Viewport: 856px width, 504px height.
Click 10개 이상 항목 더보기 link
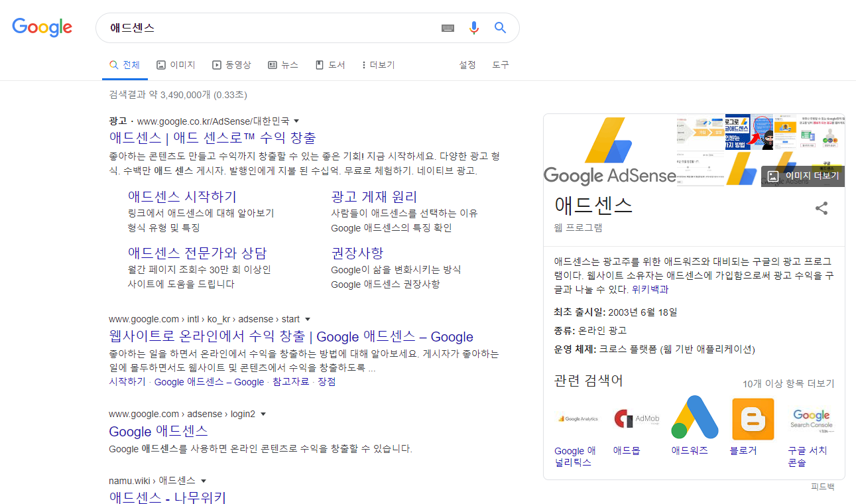(x=788, y=384)
